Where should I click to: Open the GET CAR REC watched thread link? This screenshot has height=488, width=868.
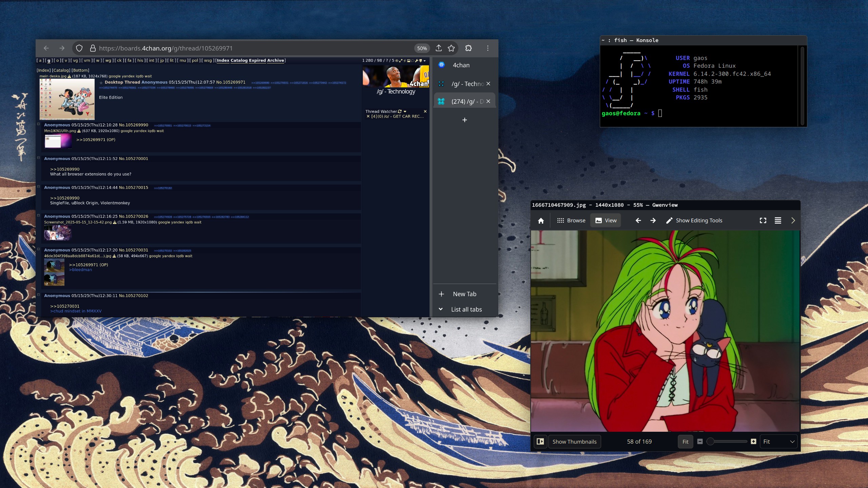click(397, 116)
